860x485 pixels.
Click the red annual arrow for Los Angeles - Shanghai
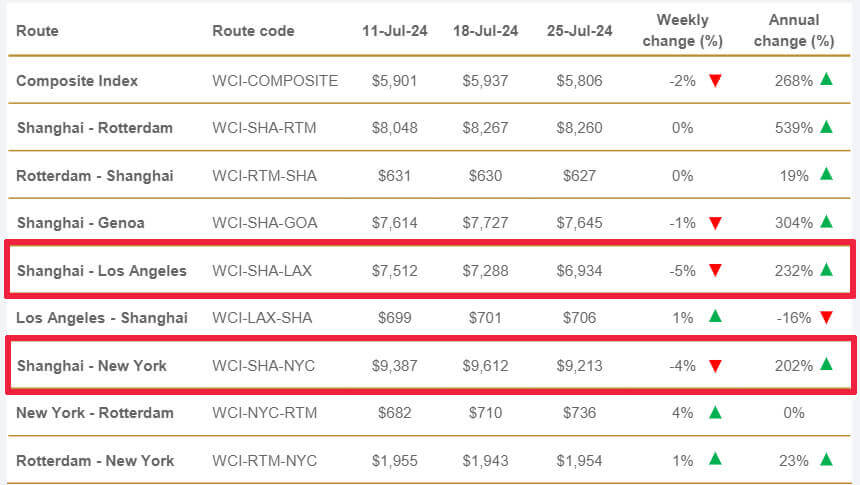click(x=826, y=318)
